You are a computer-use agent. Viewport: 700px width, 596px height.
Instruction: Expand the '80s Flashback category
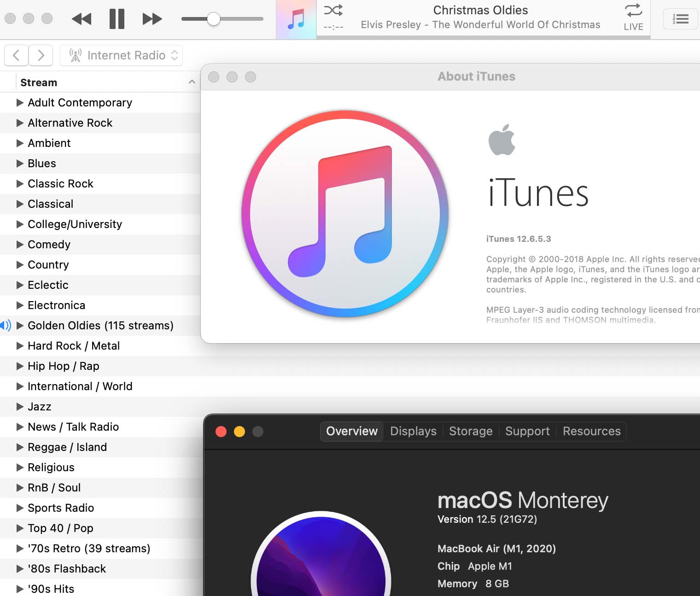(20, 569)
